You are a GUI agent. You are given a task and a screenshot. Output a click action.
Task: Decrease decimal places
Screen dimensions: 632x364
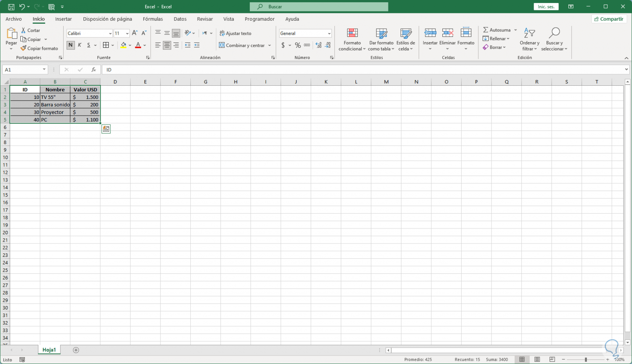click(328, 45)
